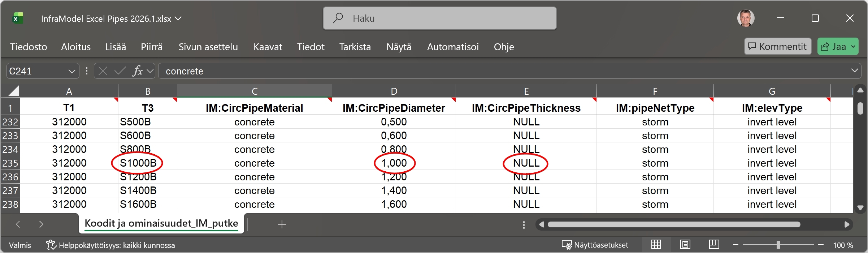Switch to Normal view icon

656,245
